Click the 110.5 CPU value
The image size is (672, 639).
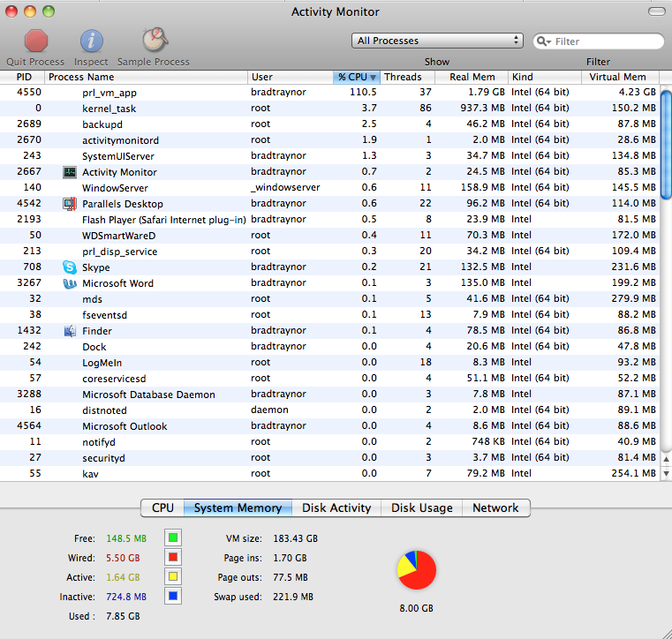(x=363, y=92)
